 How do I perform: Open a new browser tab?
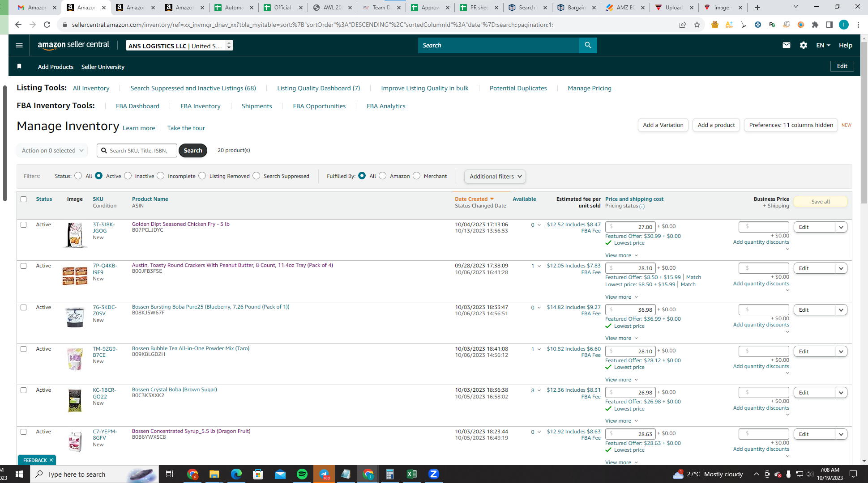(x=757, y=8)
